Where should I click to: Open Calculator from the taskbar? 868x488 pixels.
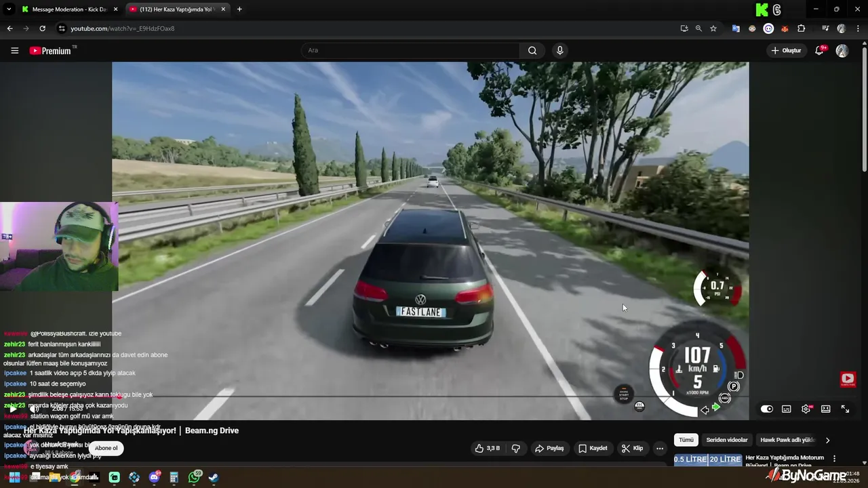(x=174, y=478)
